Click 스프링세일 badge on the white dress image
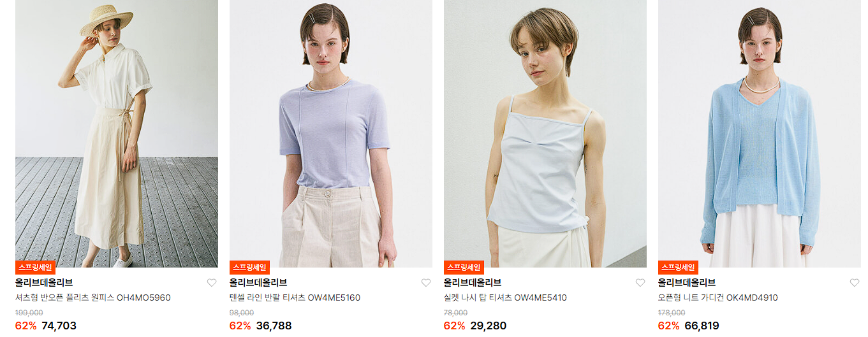 [35, 268]
